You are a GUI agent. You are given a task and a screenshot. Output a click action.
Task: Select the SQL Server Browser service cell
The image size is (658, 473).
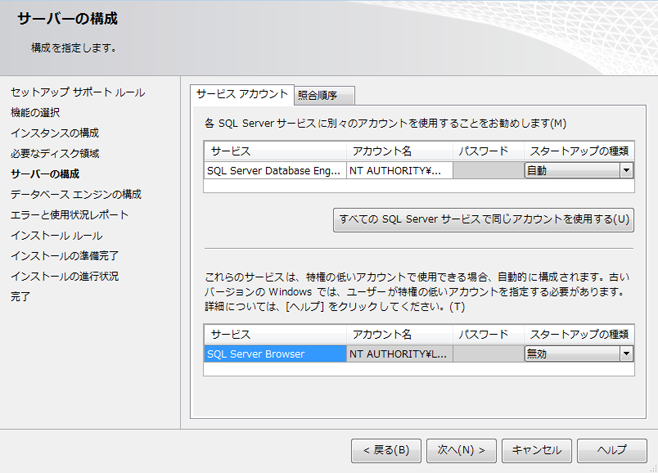click(x=275, y=354)
